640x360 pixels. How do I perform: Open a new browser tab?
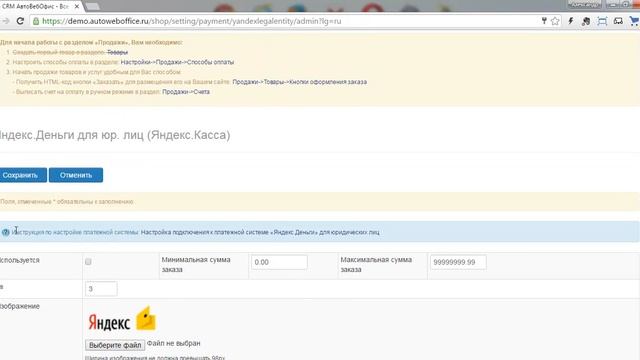point(93,7)
